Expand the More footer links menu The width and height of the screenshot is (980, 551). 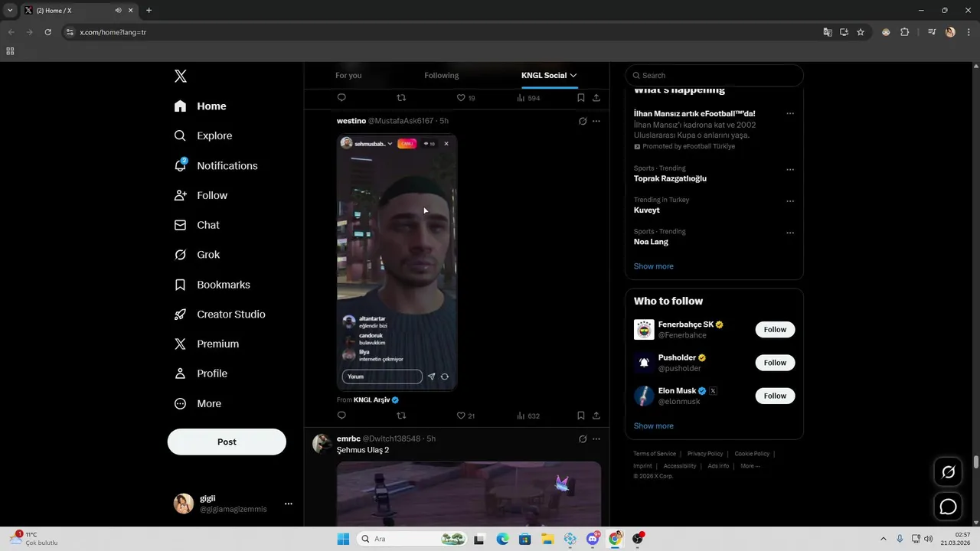click(x=750, y=465)
